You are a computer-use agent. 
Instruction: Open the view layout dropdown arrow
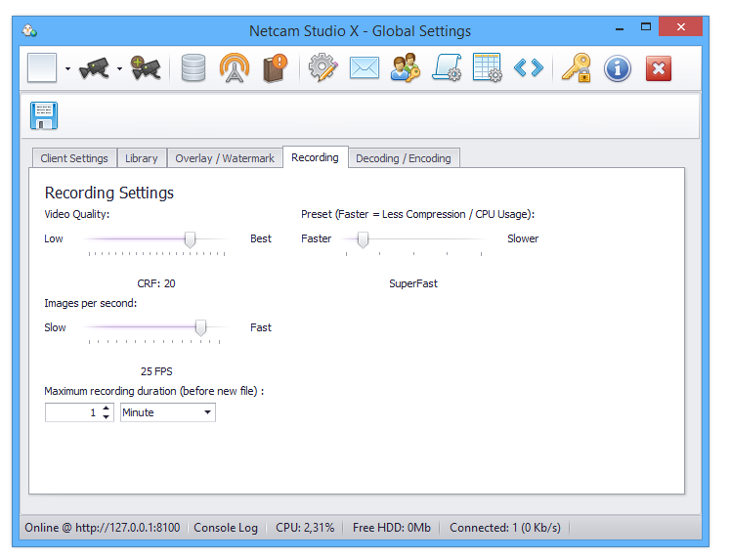tap(68, 69)
